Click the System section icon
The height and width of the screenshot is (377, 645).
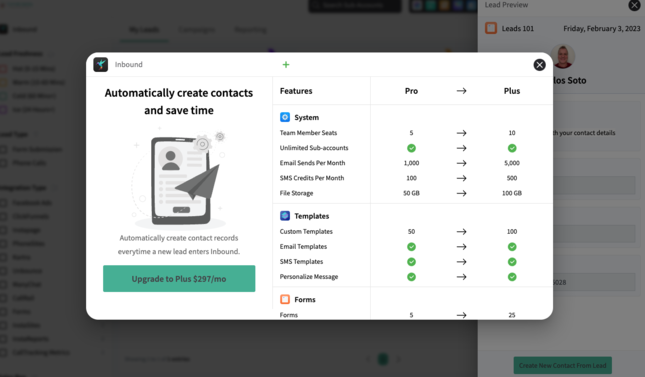pyautogui.click(x=285, y=117)
